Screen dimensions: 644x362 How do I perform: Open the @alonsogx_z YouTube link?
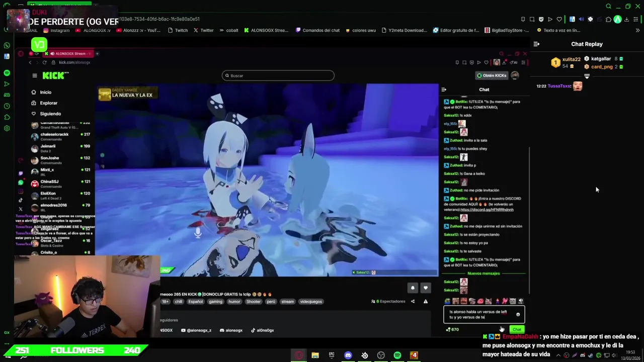(196, 330)
